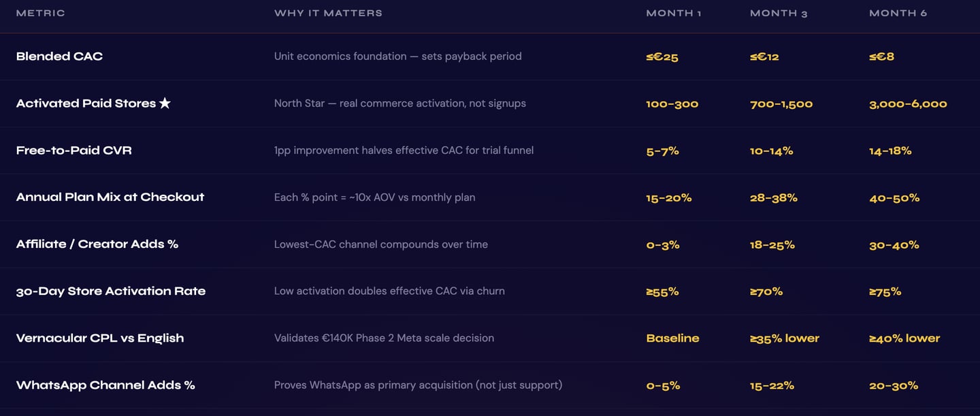Click the METRIC column header

tap(41, 13)
